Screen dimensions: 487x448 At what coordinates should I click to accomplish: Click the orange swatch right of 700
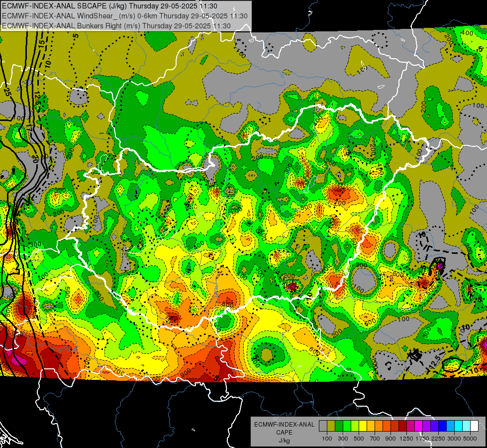tap(379, 426)
